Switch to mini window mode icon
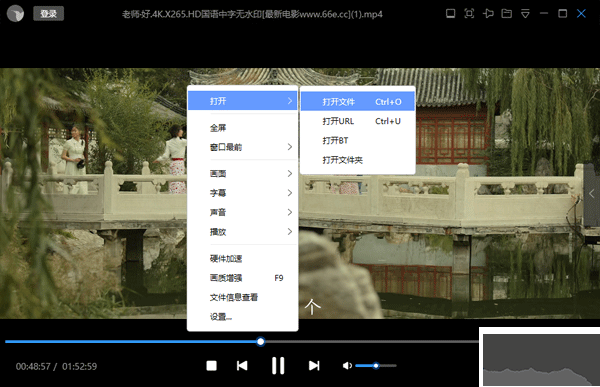This screenshot has width=600, height=387. coord(450,14)
